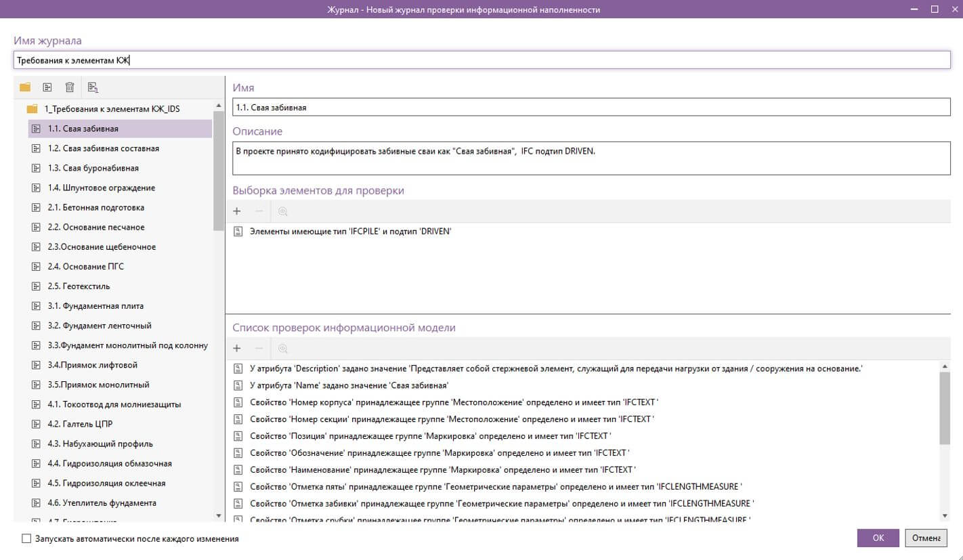
Task: Select tree item 3.1. Фундаментная плита
Action: click(120, 305)
